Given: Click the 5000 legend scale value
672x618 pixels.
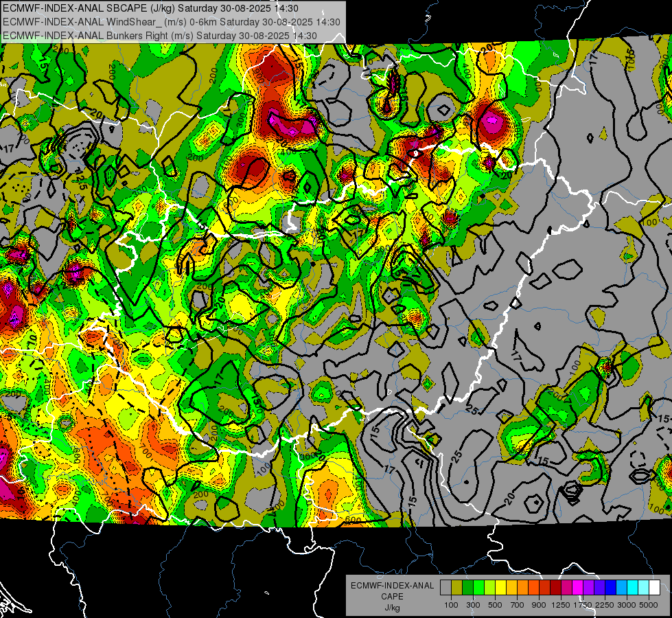Looking at the screenshot, I should click(x=649, y=605).
